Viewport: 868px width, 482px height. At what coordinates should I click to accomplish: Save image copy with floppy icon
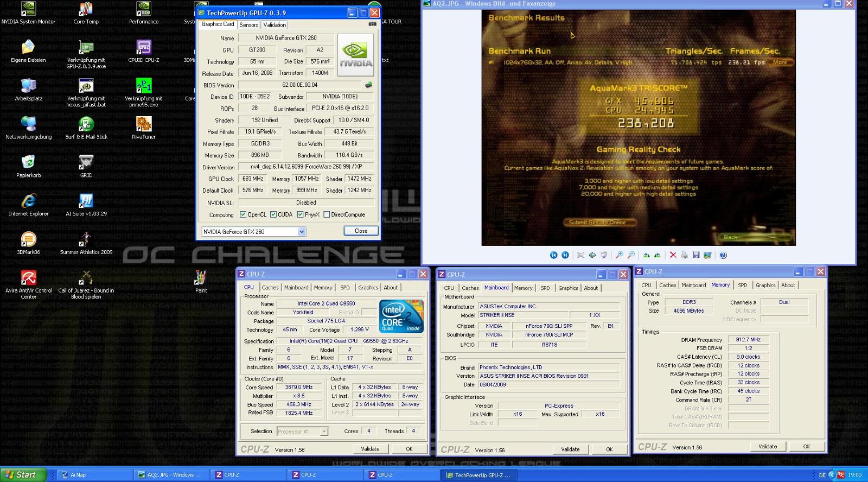coord(696,255)
